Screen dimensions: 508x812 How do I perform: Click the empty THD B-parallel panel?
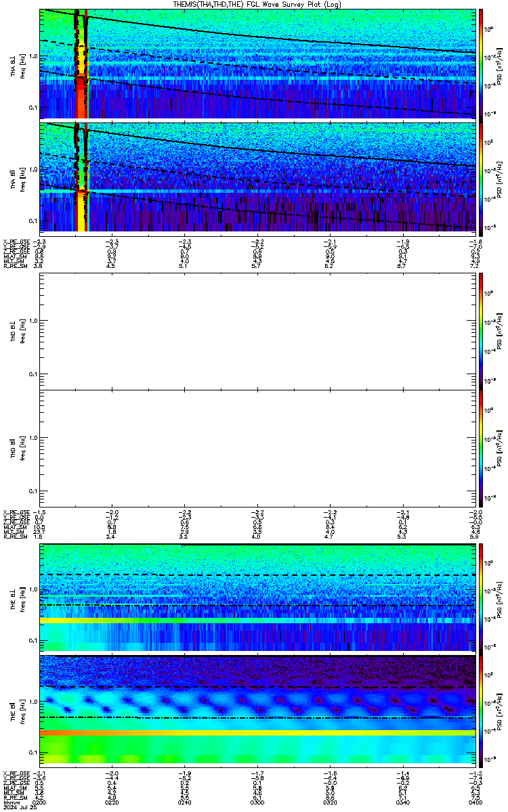(x=257, y=448)
